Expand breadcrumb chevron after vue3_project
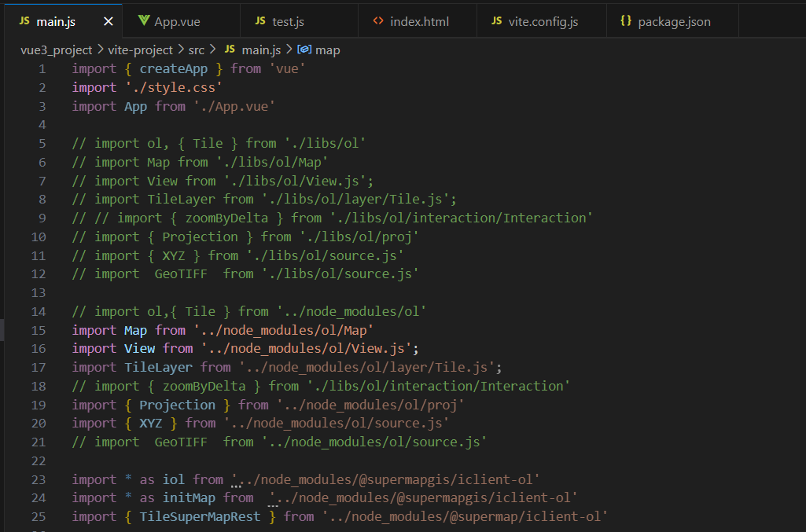This screenshot has height=532, width=806. [100, 50]
